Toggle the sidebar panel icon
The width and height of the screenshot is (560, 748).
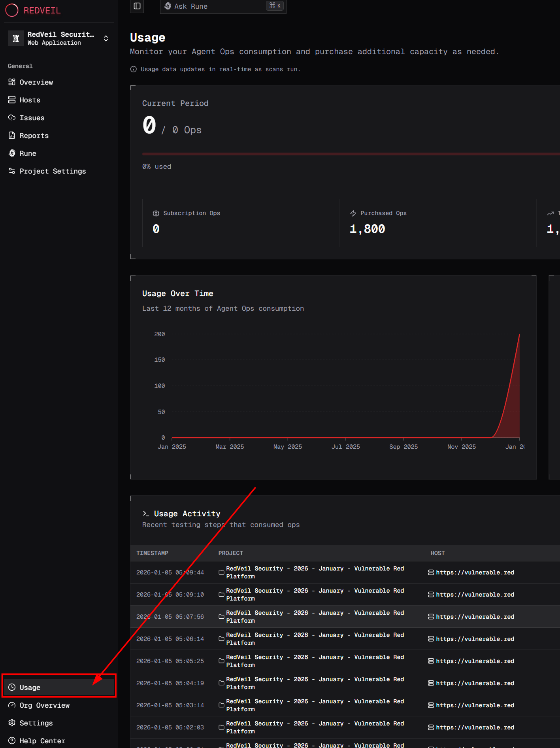pyautogui.click(x=137, y=6)
